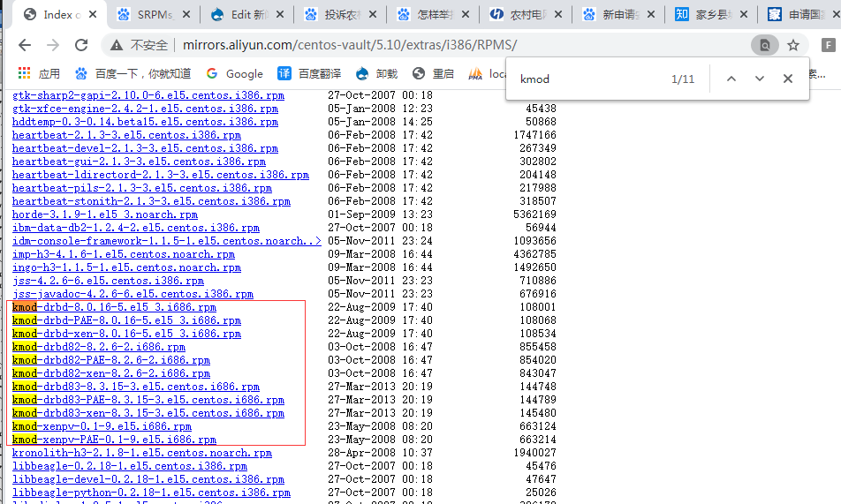Open kmod-drbd-PAE-8.0.16-5 rpm link
The height and width of the screenshot is (504, 841).
coord(126,320)
